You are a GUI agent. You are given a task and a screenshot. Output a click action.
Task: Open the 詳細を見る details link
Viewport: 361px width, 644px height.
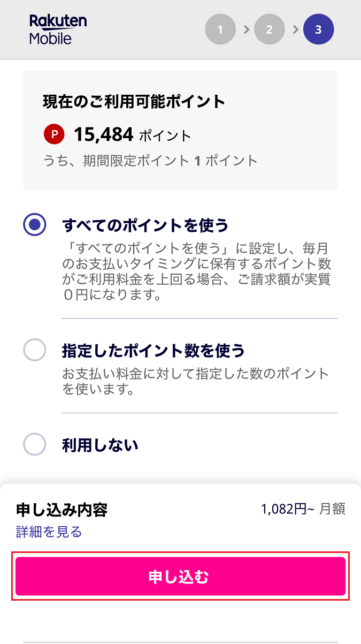[49, 532]
